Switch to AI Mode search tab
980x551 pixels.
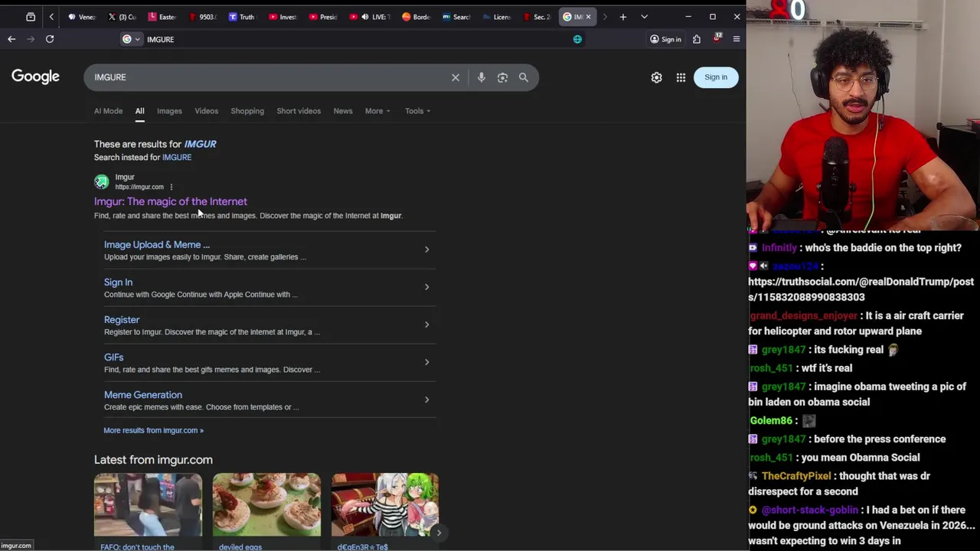coord(108,111)
